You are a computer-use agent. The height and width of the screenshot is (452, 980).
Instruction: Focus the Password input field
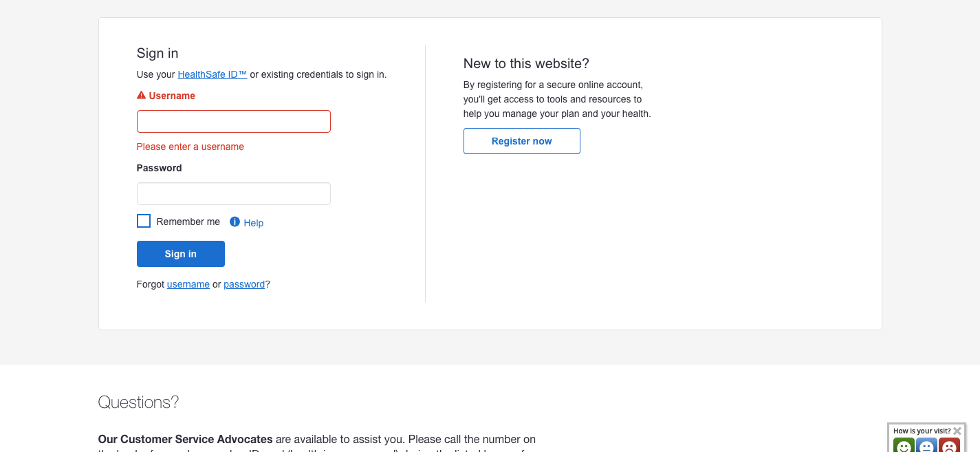point(234,193)
